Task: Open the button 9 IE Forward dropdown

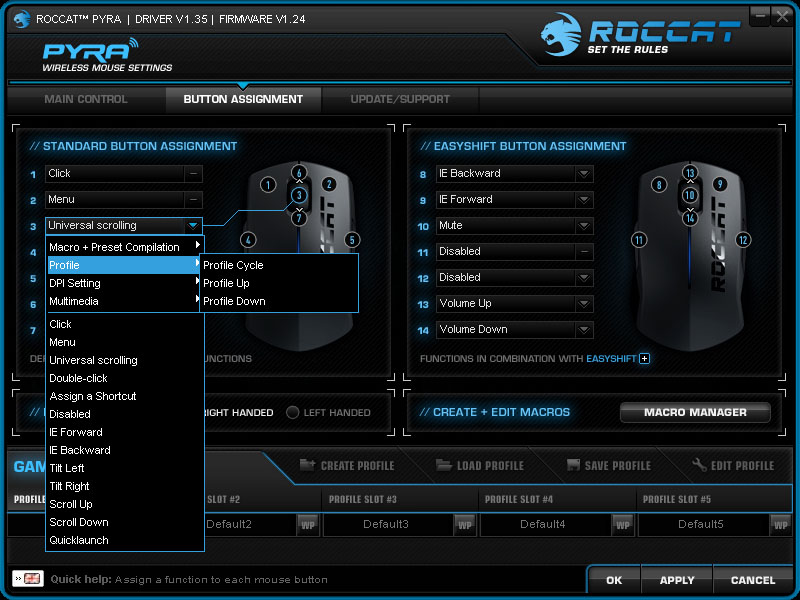Action: pyautogui.click(x=584, y=199)
